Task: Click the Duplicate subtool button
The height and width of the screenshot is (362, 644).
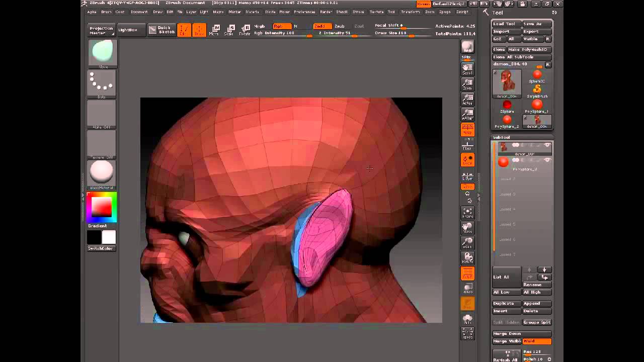Action: [507, 304]
